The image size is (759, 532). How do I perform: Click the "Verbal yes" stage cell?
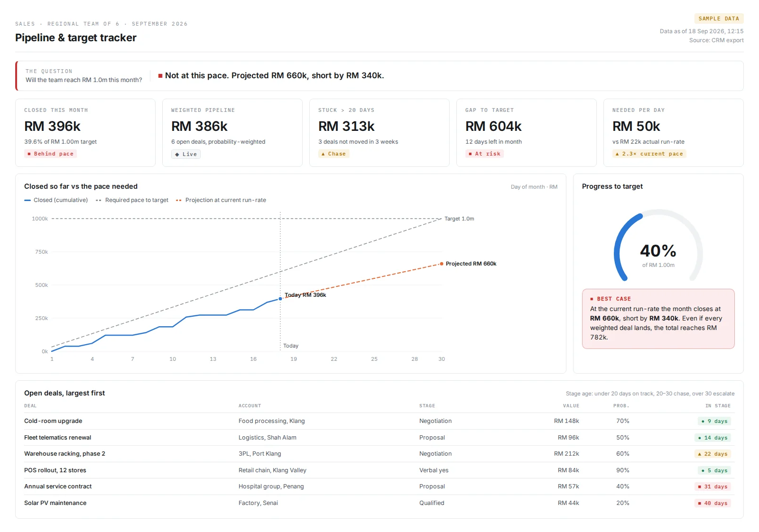coord(434,470)
